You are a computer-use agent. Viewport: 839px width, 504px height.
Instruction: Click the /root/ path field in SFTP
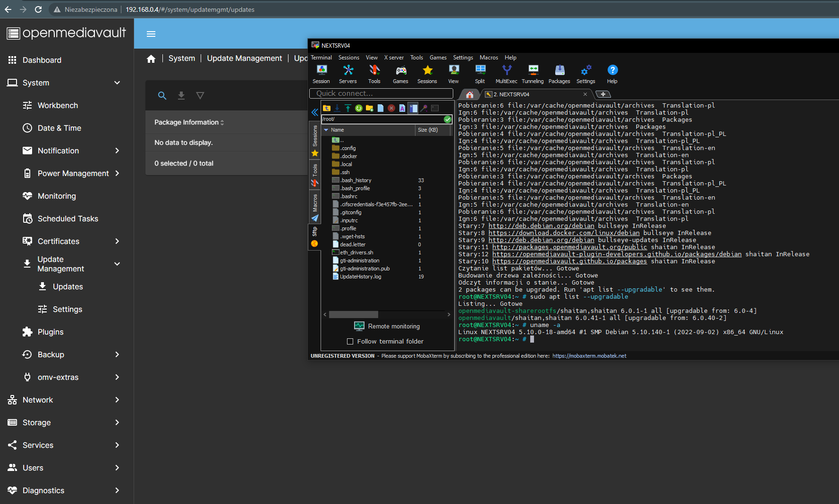(383, 119)
